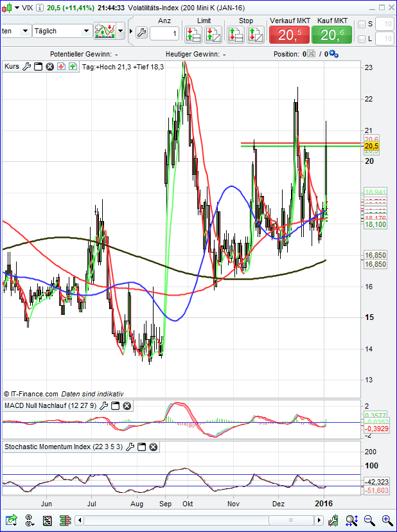Screen dimensions: 397x532
Task: Click the yellow 20,5 current price label
Action: click(371, 146)
